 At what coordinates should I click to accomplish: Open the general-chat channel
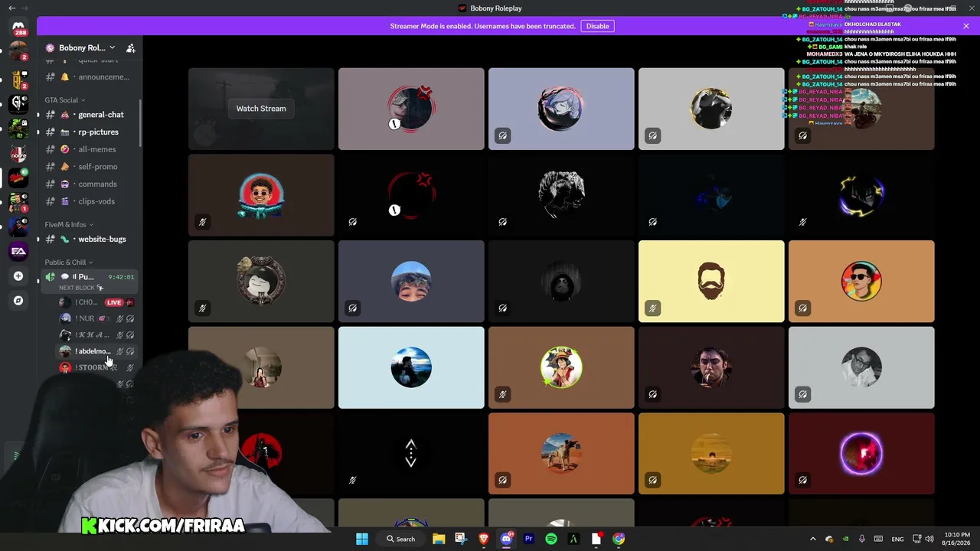click(x=90, y=115)
